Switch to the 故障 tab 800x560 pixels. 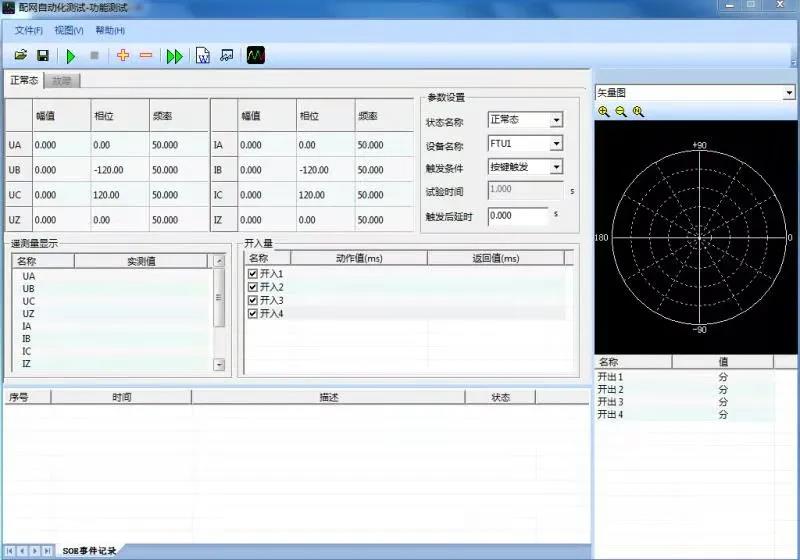pyautogui.click(x=63, y=81)
